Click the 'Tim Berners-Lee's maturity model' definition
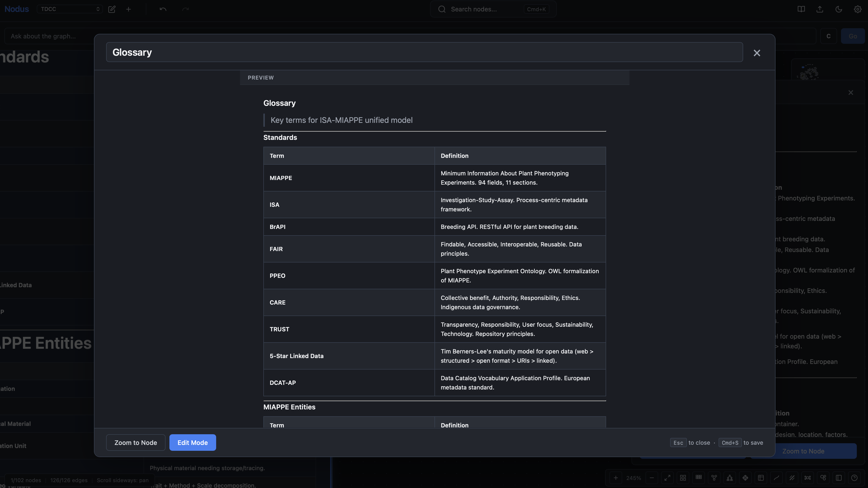This screenshot has width=868, height=488. pyautogui.click(x=520, y=356)
